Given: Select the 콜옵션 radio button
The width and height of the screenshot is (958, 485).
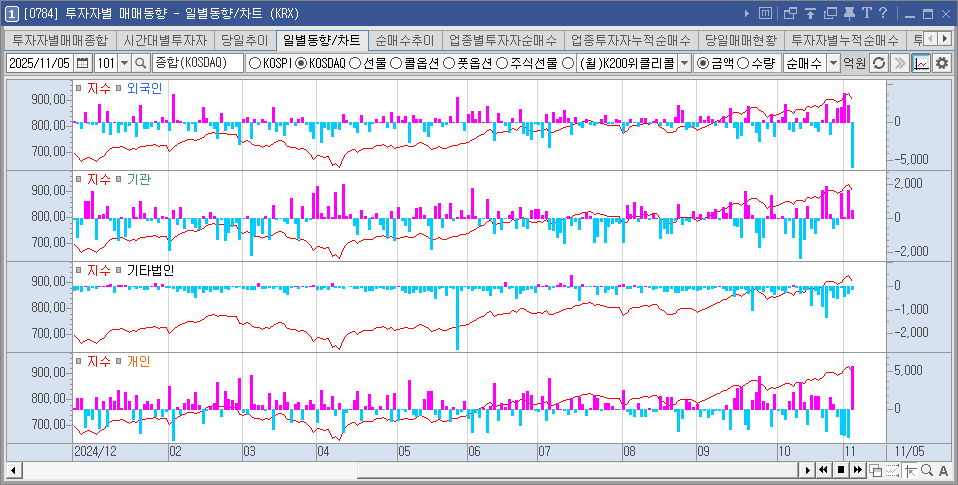Looking at the screenshot, I should point(396,63).
